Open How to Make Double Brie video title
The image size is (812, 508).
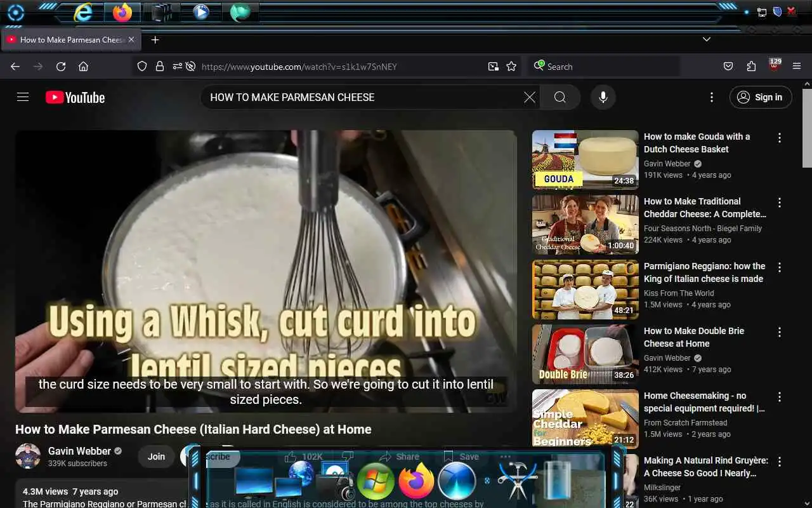click(x=694, y=337)
